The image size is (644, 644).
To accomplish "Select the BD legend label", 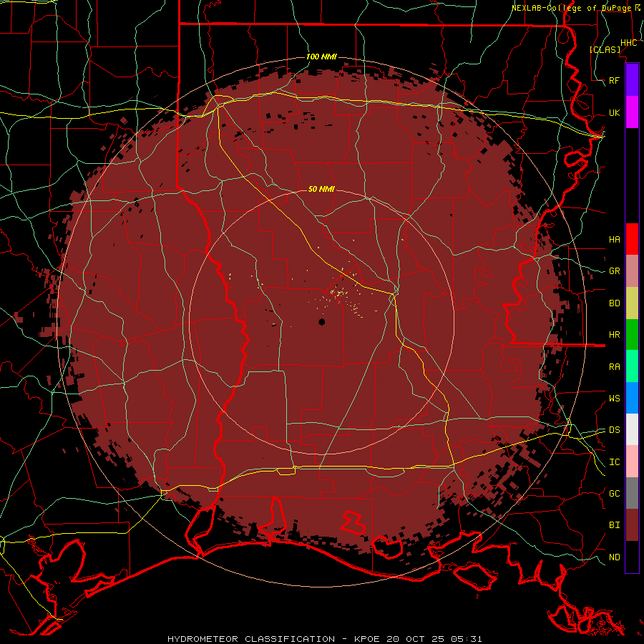I will point(615,303).
